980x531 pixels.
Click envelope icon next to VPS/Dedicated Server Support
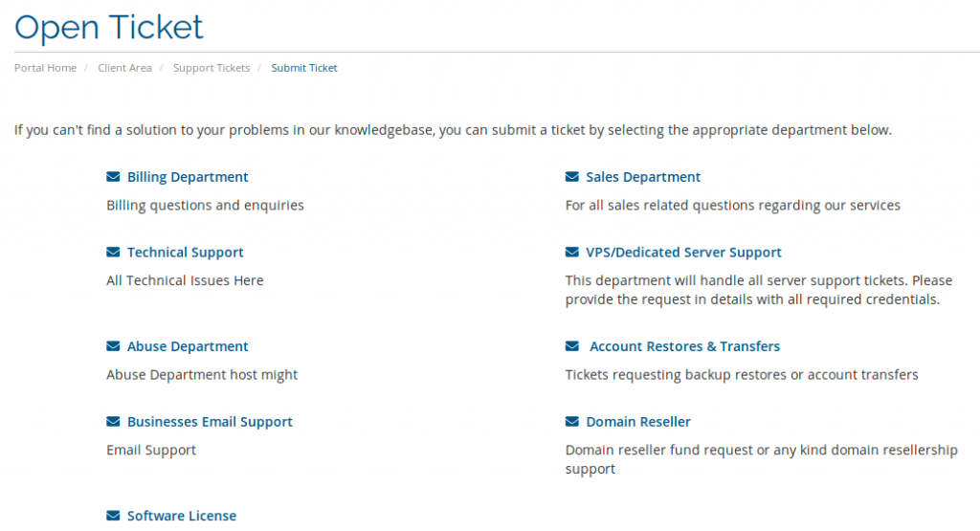point(572,253)
